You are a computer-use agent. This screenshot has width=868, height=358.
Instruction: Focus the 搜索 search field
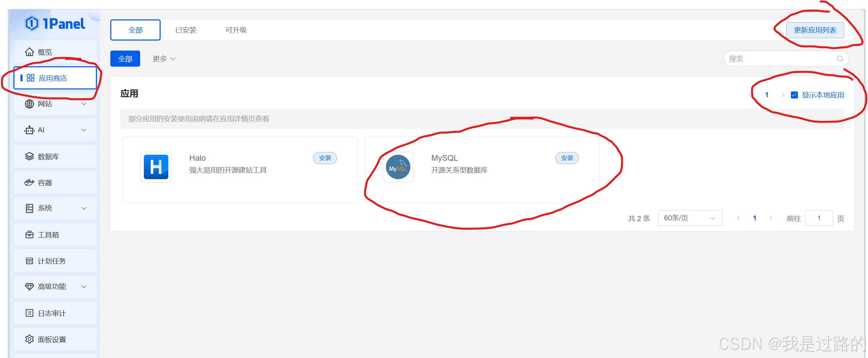click(786, 59)
